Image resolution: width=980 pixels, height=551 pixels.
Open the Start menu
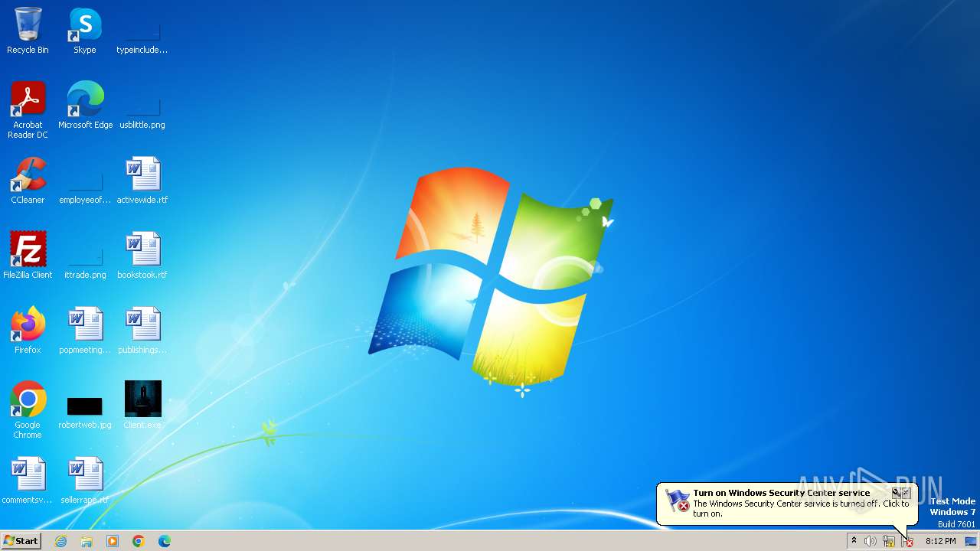coord(21,541)
